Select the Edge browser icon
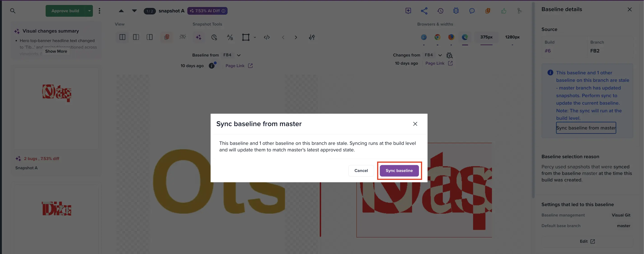 pos(465,37)
